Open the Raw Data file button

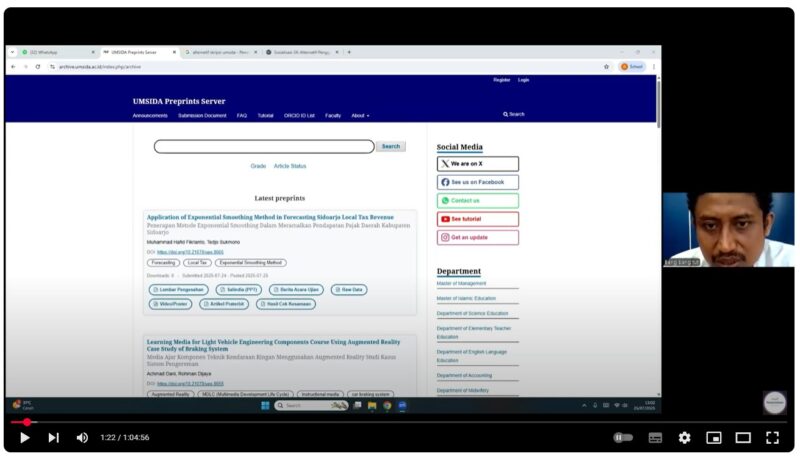click(x=349, y=290)
